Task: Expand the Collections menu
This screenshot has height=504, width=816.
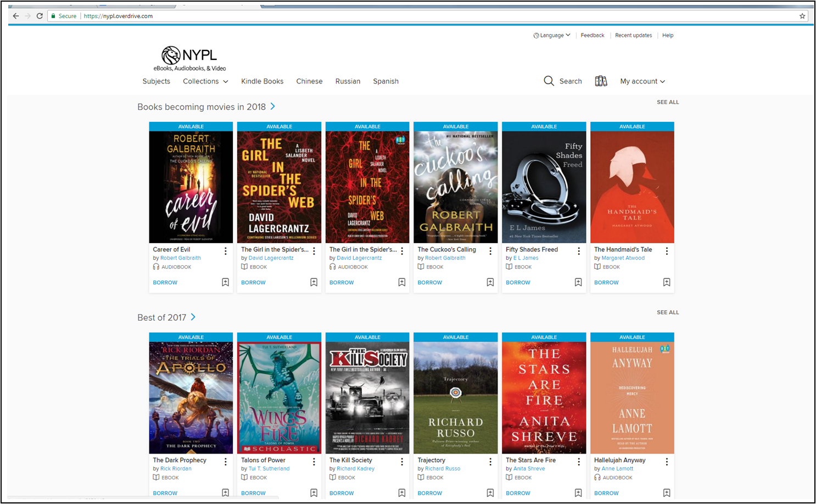Action: coord(205,81)
